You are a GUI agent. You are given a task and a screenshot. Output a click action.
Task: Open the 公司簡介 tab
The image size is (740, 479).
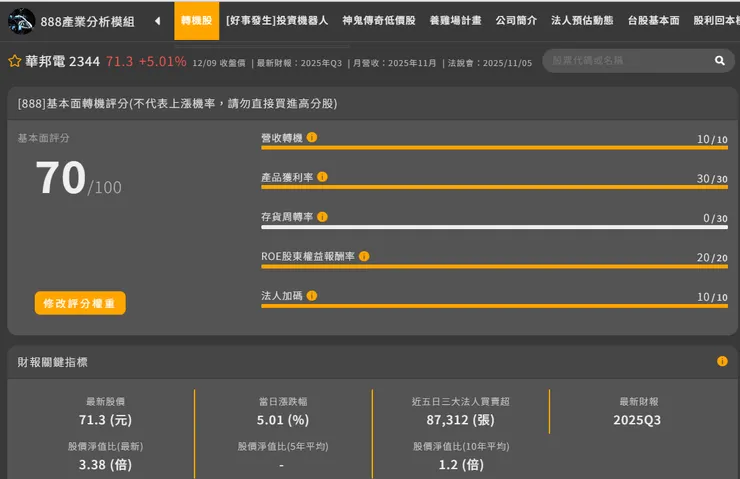pyautogui.click(x=516, y=21)
